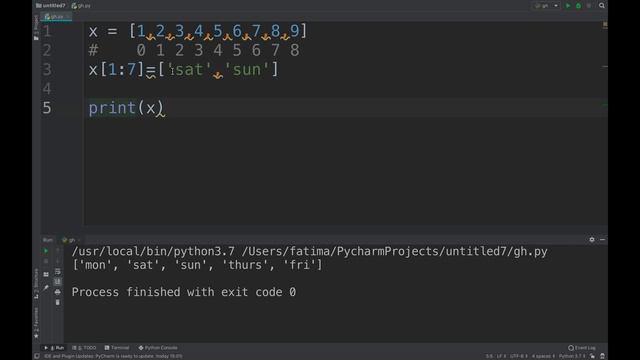640x360 pixels.
Task: Click line number 1 in the gutter
Action: point(47,31)
